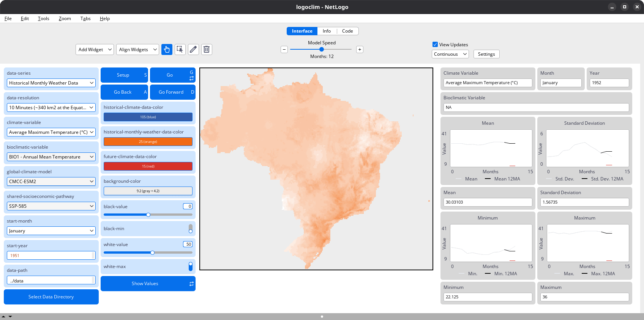Decrease model speed with minus button

pos(284,50)
